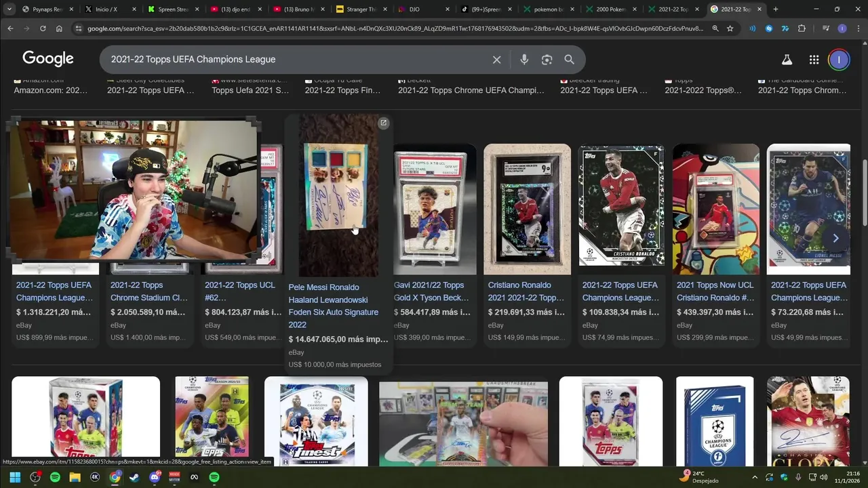
Task: Open the Google account avatar
Action: click(839, 60)
